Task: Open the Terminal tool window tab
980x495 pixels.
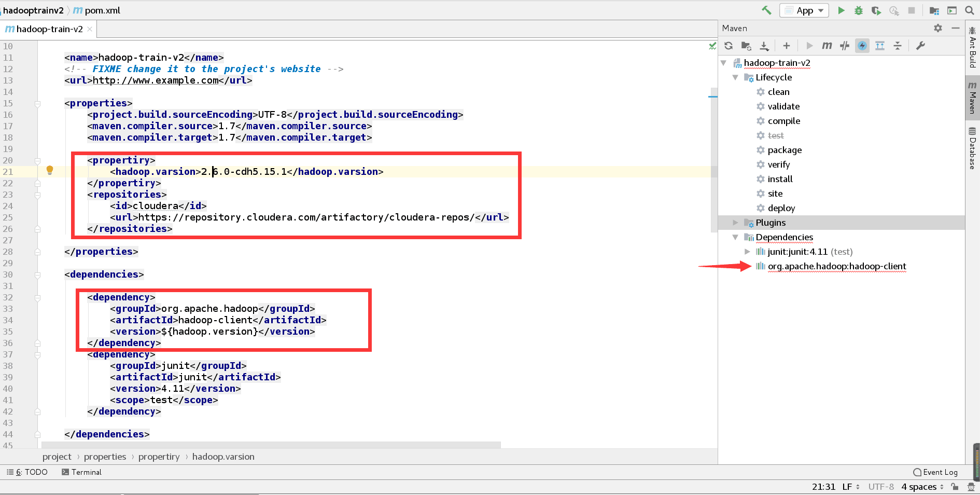Action: coord(81,472)
